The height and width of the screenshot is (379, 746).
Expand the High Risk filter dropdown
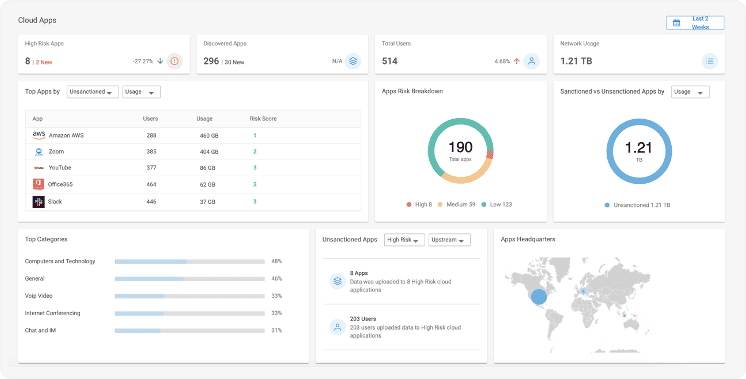(x=404, y=240)
